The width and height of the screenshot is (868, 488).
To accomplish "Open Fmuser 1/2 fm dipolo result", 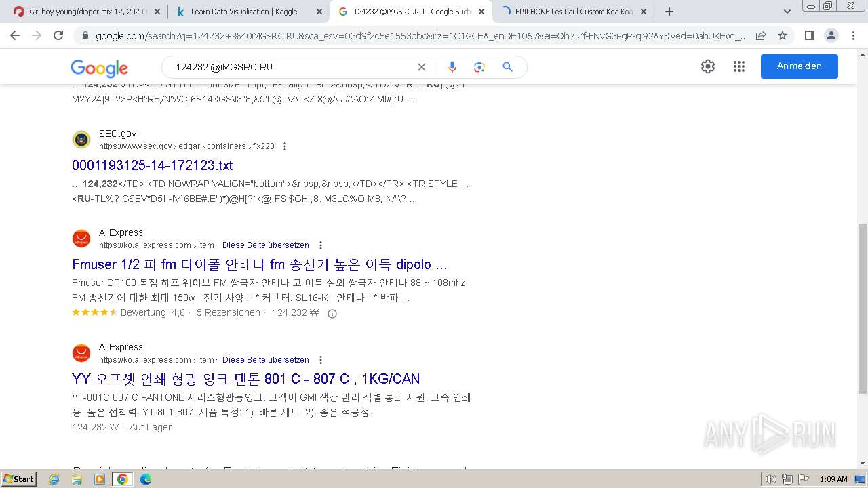I will click(x=260, y=264).
